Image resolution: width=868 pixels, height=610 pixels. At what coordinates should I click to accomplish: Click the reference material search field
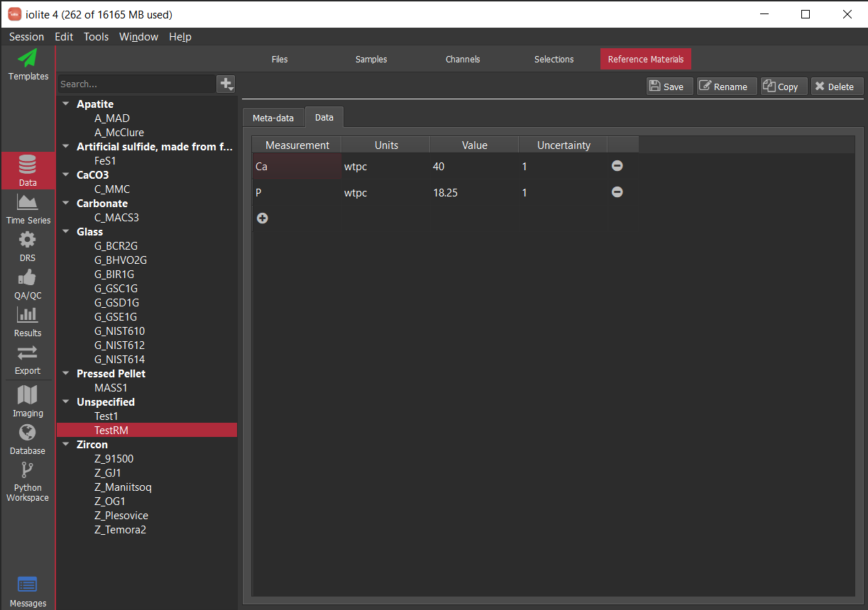click(136, 84)
